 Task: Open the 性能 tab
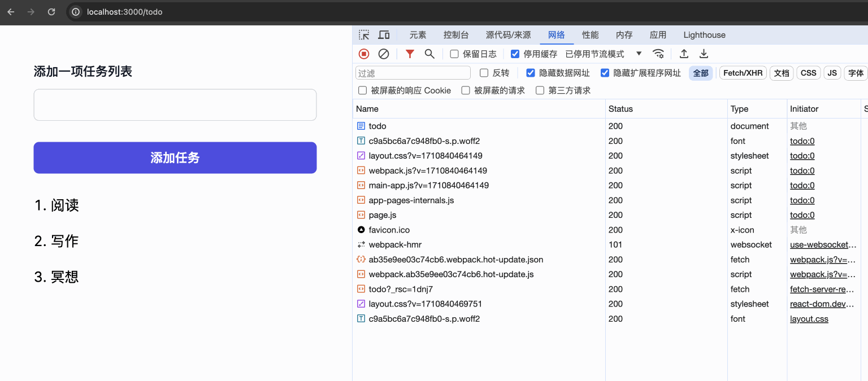coord(591,35)
